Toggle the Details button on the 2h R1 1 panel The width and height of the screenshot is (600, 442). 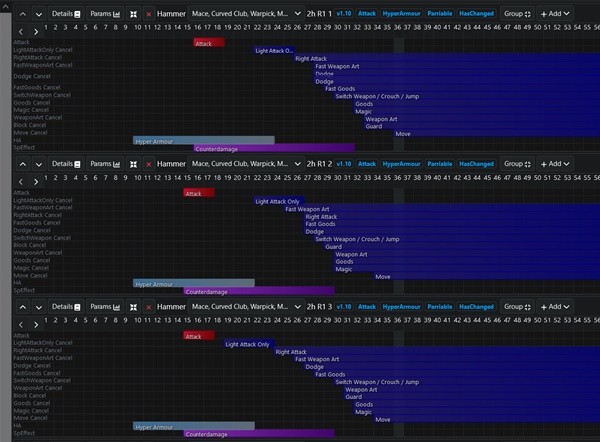click(67, 15)
